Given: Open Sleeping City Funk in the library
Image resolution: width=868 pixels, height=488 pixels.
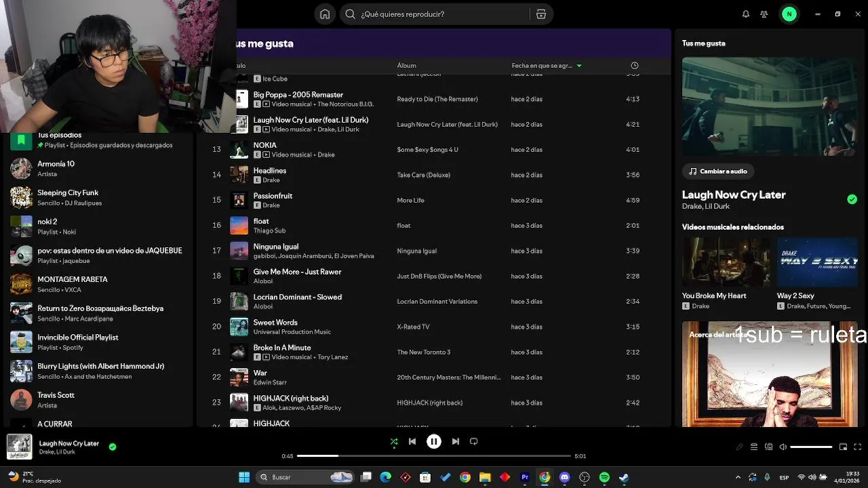Looking at the screenshot, I should [98, 197].
